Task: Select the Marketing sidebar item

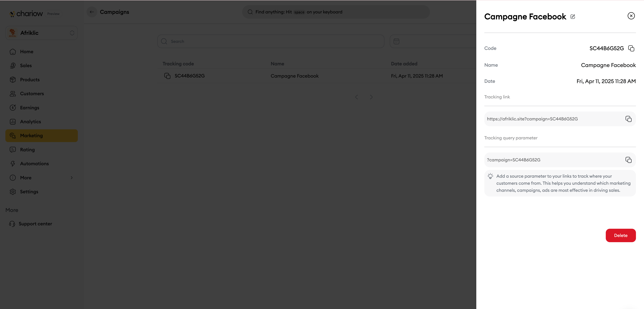Action: (x=41, y=136)
